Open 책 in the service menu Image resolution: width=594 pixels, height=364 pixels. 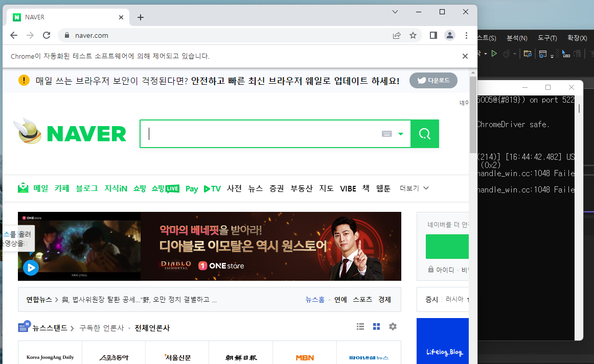point(366,188)
